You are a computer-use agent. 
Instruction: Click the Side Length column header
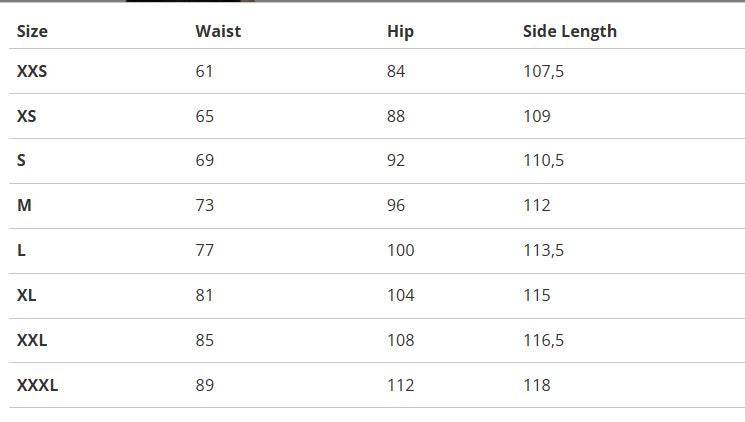tap(569, 31)
